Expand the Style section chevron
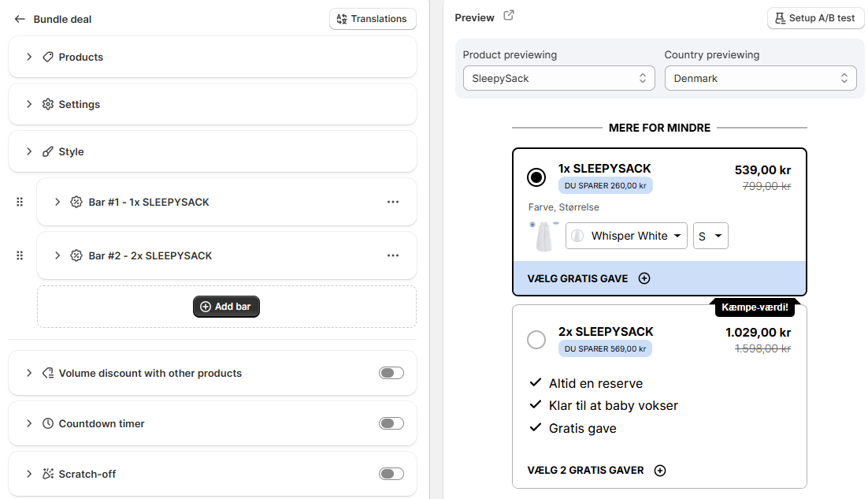 click(29, 151)
